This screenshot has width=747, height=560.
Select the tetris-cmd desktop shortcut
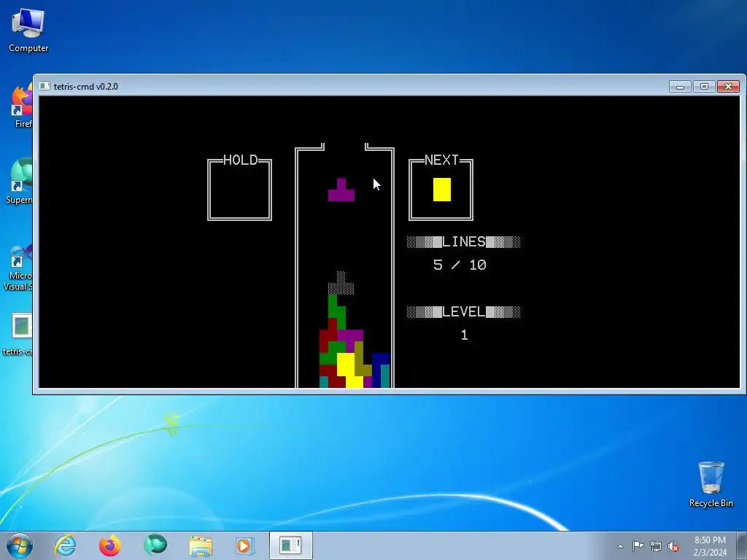[19, 334]
